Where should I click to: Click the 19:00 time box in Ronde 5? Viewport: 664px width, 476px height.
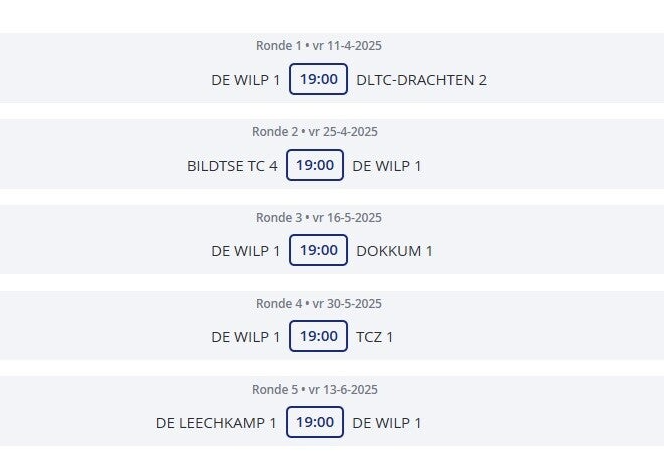(315, 422)
